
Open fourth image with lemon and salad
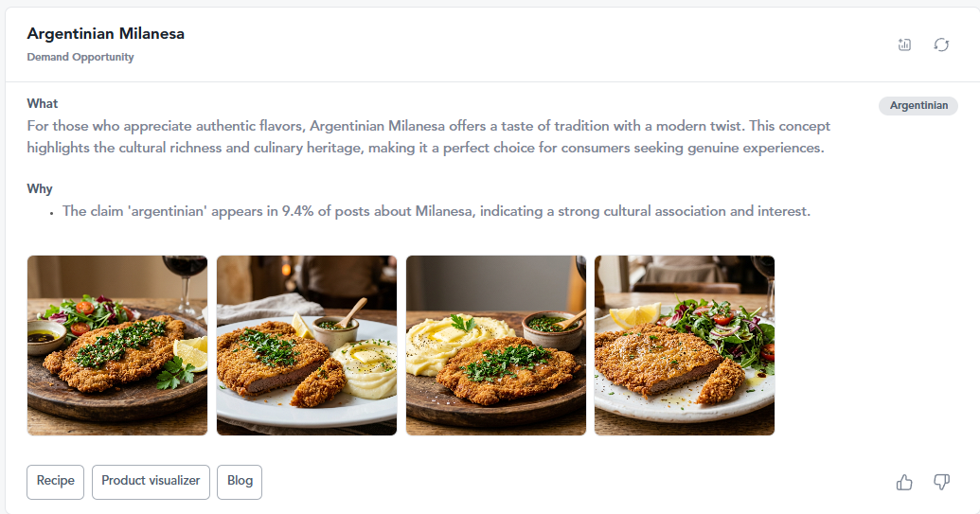pos(685,346)
